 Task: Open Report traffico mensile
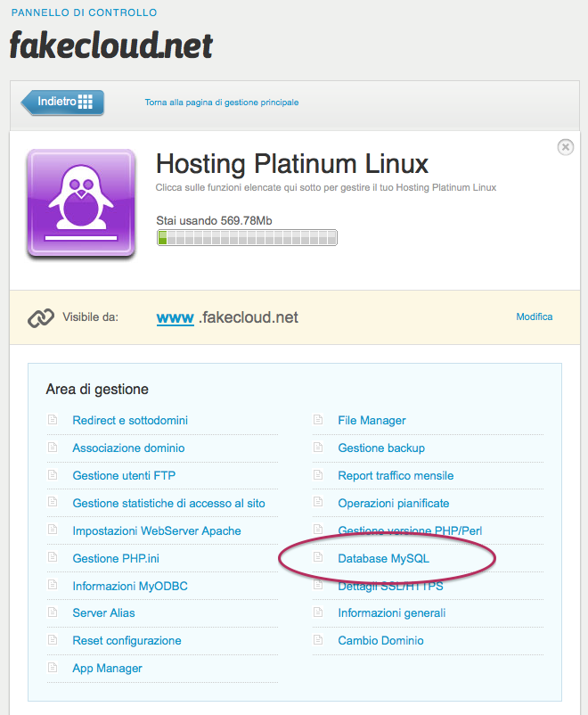point(396,475)
